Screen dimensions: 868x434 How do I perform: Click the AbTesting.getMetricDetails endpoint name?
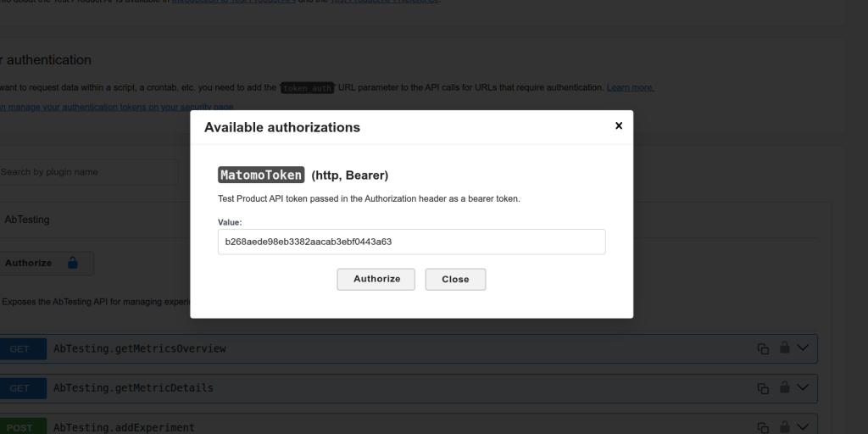point(133,388)
